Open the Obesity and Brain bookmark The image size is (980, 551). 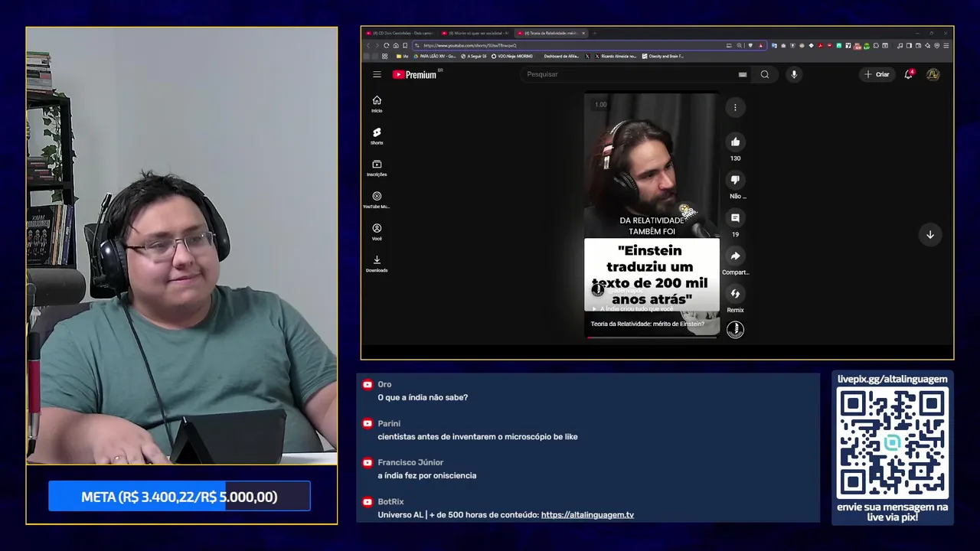[663, 56]
